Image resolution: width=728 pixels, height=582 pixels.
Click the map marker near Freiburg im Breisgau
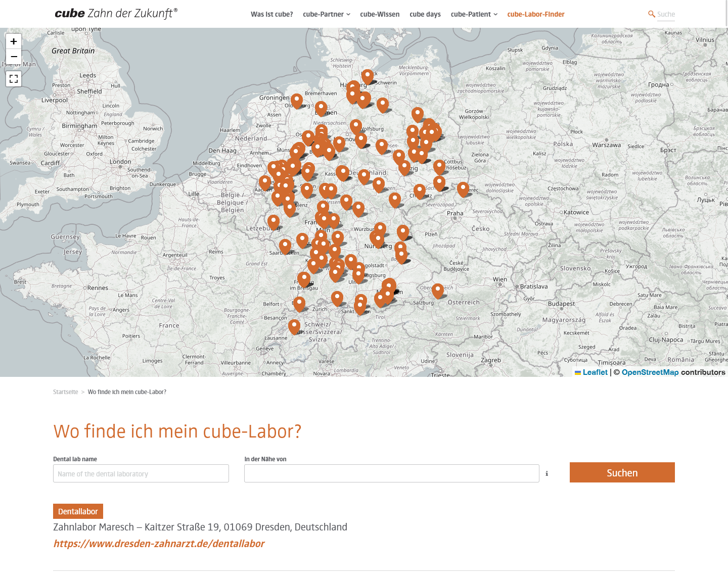(x=304, y=279)
